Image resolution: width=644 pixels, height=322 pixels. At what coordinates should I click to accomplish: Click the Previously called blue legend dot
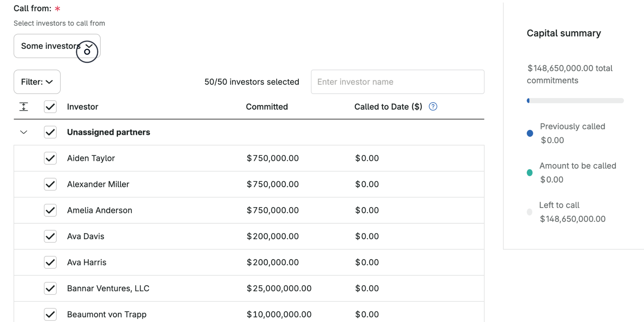[x=530, y=133]
